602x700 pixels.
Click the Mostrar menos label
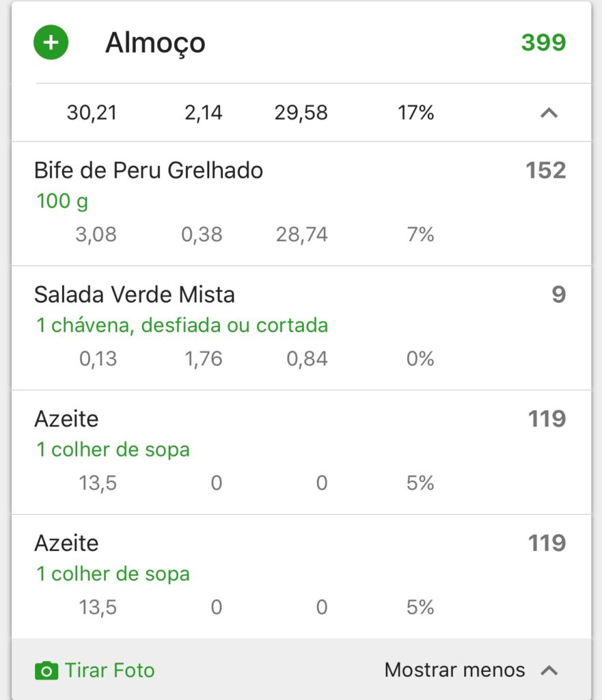pos(454,670)
